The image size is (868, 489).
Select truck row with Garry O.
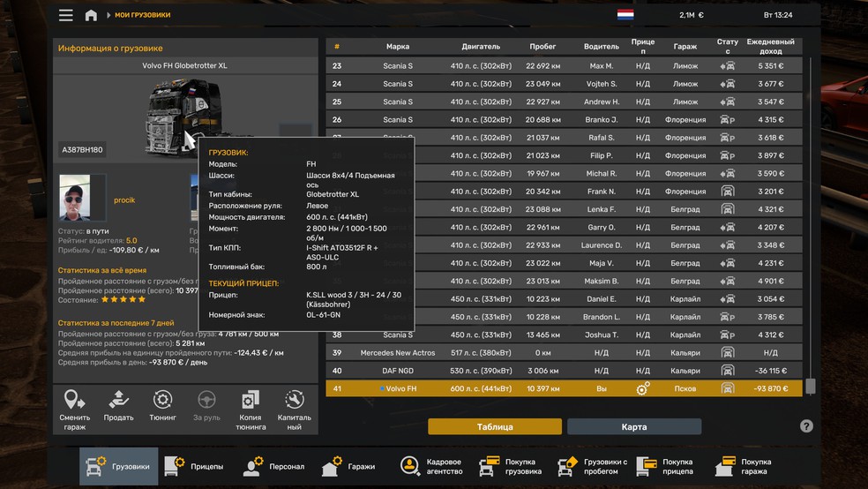click(564, 227)
